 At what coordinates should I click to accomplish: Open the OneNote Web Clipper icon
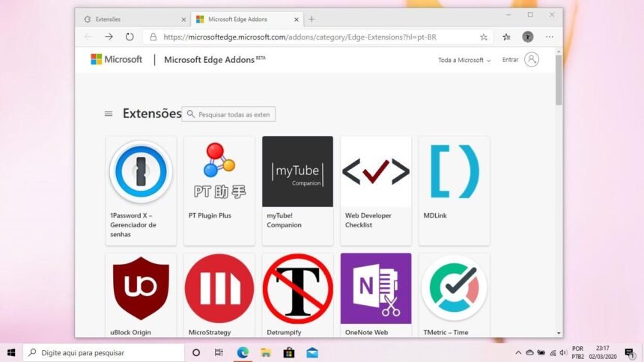[376, 289]
